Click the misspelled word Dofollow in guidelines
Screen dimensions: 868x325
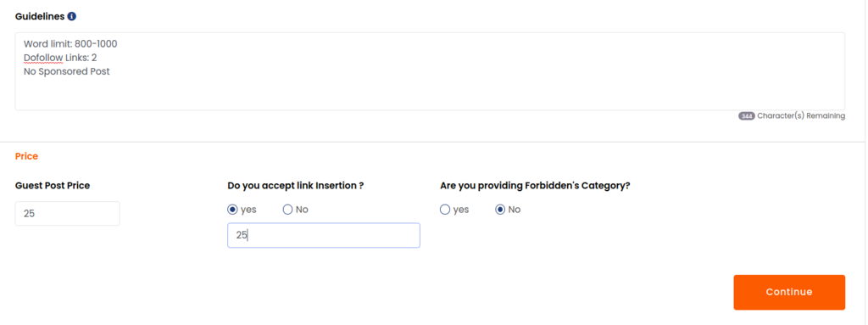(x=43, y=58)
